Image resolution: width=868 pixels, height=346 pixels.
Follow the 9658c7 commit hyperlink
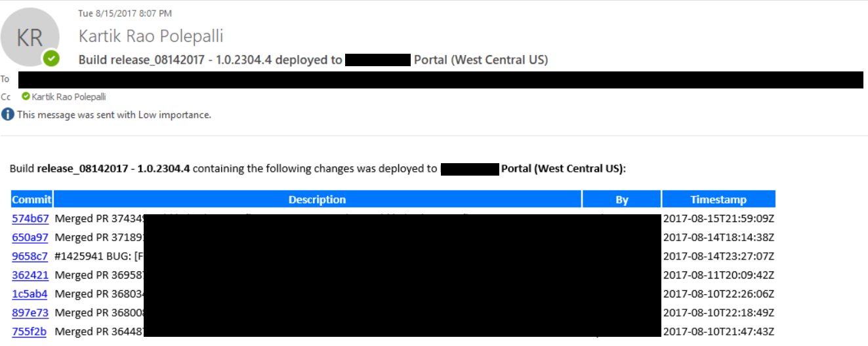pyautogui.click(x=30, y=256)
